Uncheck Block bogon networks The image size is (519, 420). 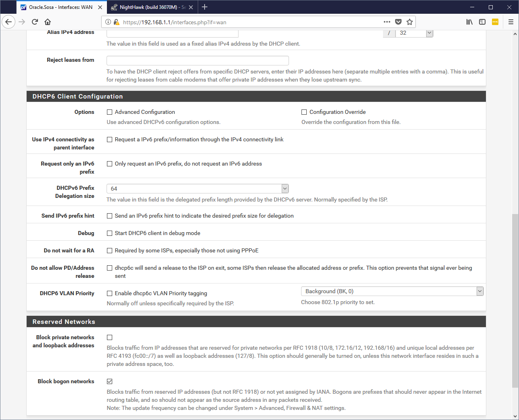click(x=109, y=382)
